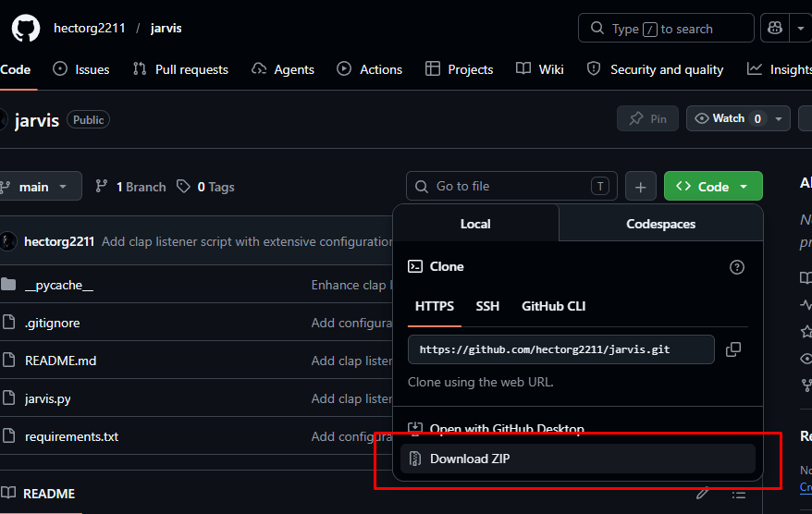
Task: Open hectorg2211 owner profile link
Action: point(90,28)
